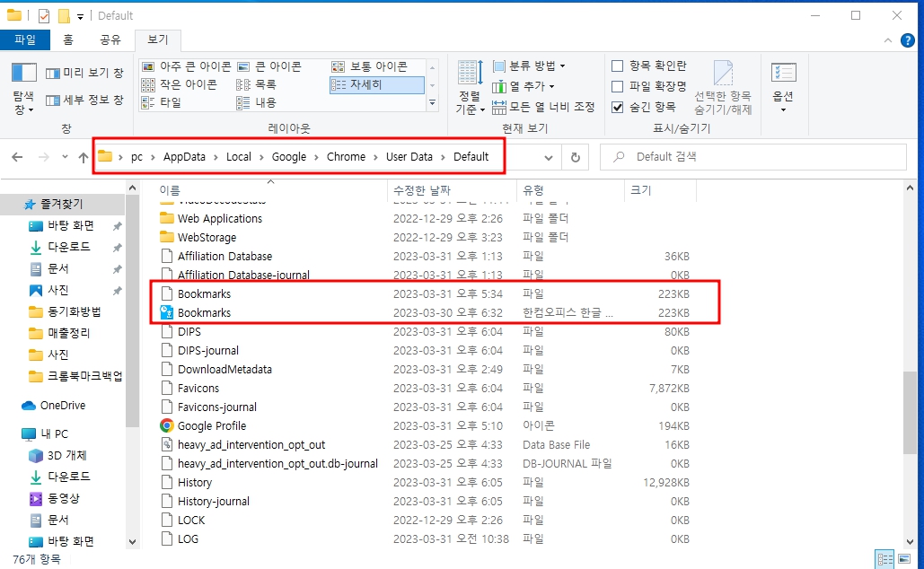Expand breadcrumb arrow after AppData

(216, 157)
